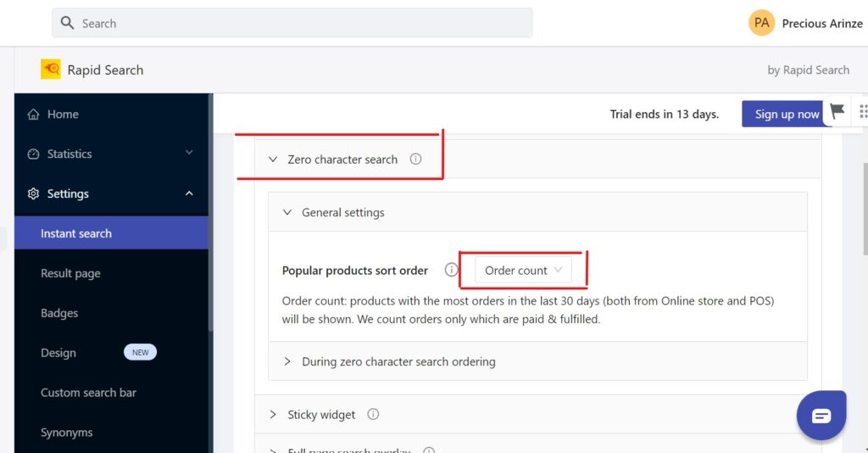Viewport: 868px width, 453px height.
Task: Open the Result page settings
Action: pyautogui.click(x=111, y=273)
